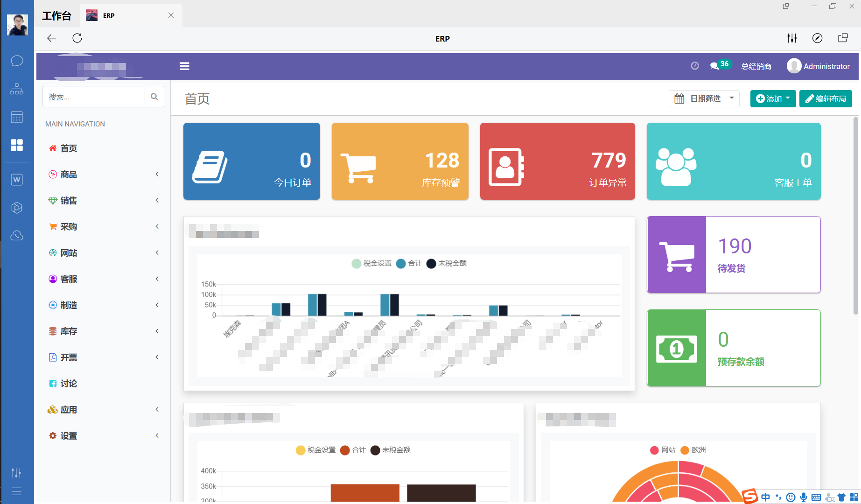Expand the 客服 menu
861x504 pixels.
103,279
